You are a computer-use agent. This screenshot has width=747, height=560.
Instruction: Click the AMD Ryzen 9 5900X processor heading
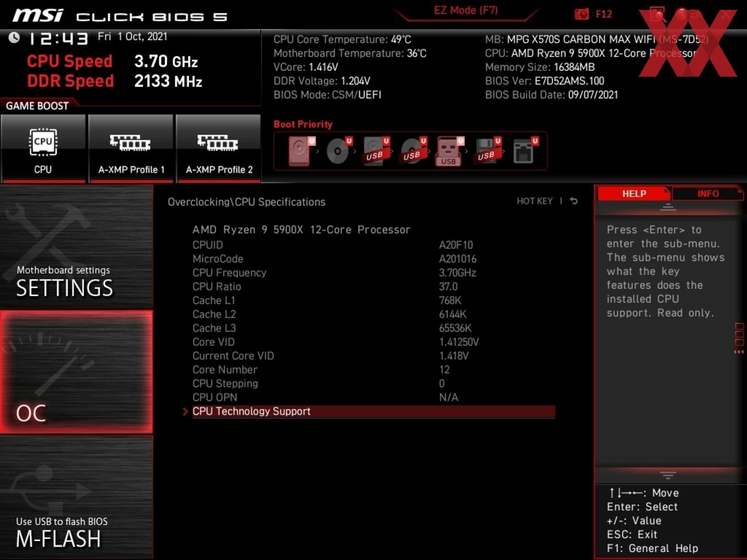tap(301, 229)
